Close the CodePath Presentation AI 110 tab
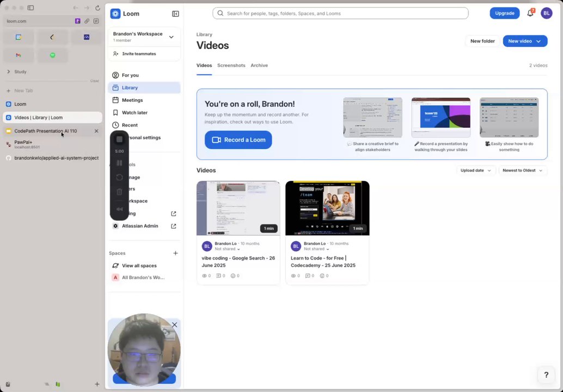 96,131
